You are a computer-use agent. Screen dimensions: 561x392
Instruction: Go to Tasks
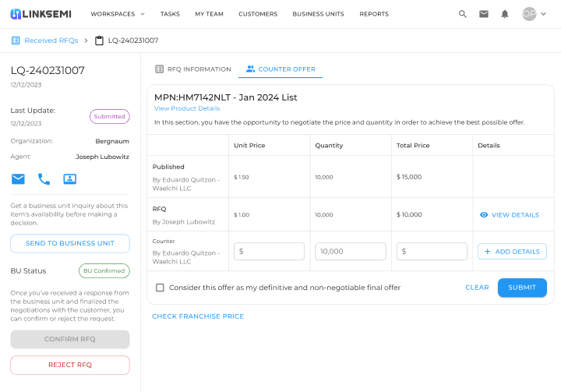tap(170, 14)
